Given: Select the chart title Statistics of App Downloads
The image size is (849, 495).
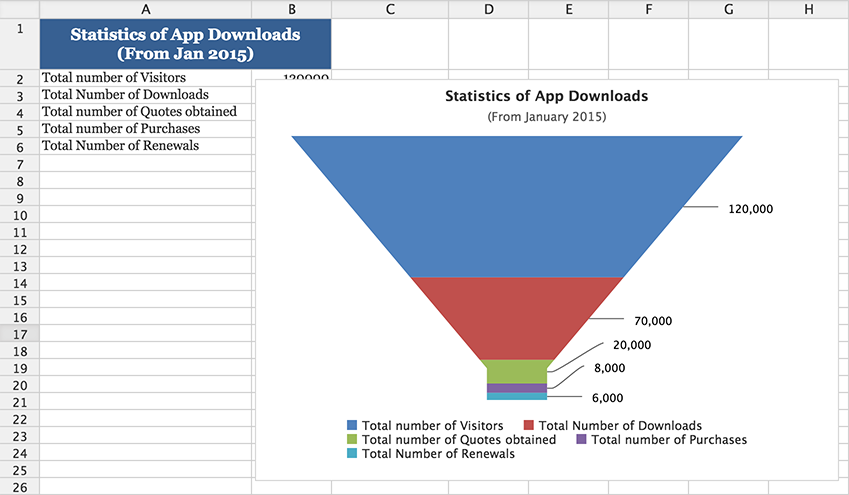Looking at the screenshot, I should pos(546,97).
